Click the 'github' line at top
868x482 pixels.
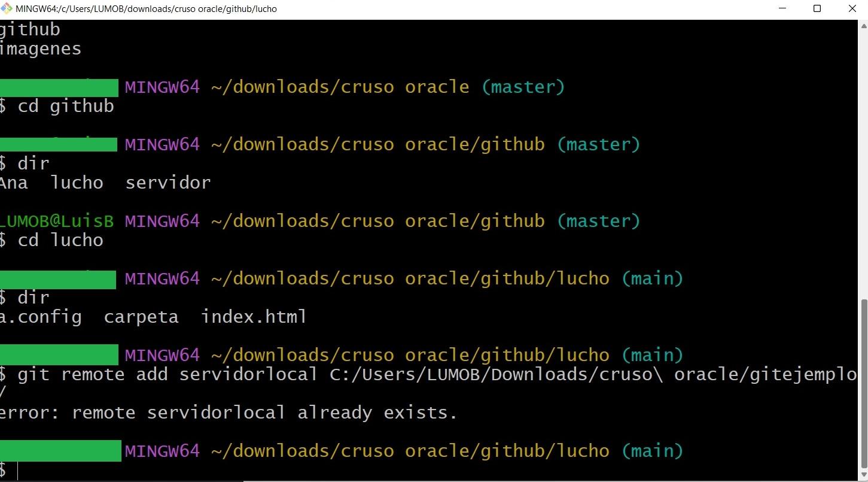click(x=30, y=29)
